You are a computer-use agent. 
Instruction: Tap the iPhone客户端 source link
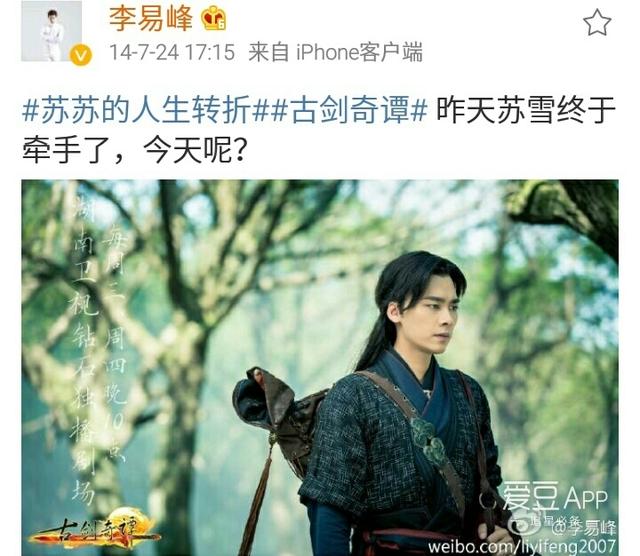(359, 52)
